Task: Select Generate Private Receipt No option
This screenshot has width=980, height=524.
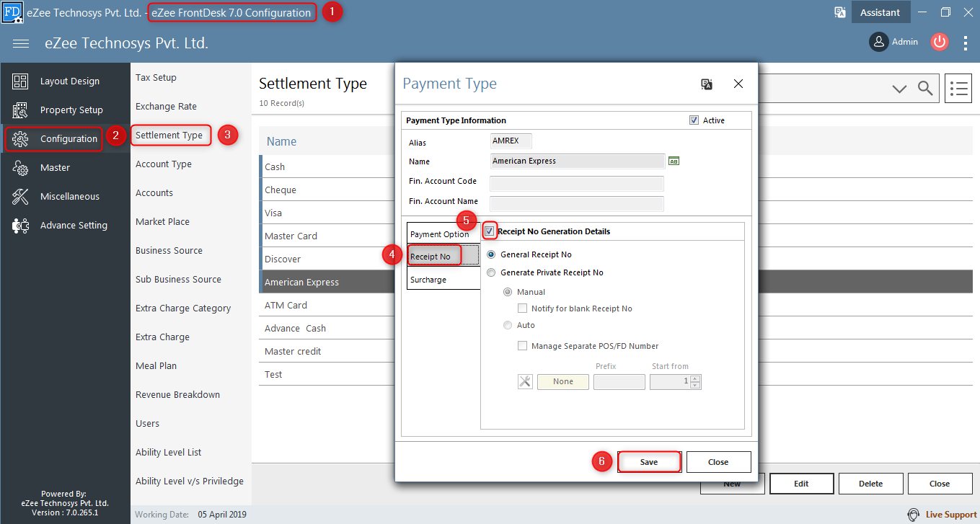Action: point(491,272)
